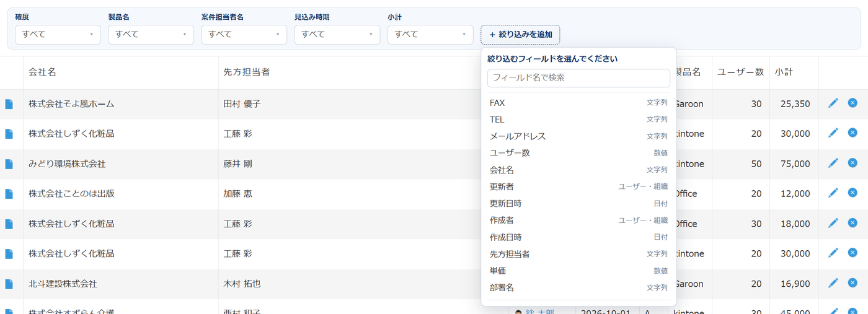This screenshot has width=868, height=314.
Task: Click company cell 北斗建設株式会社
Action: [x=63, y=284]
